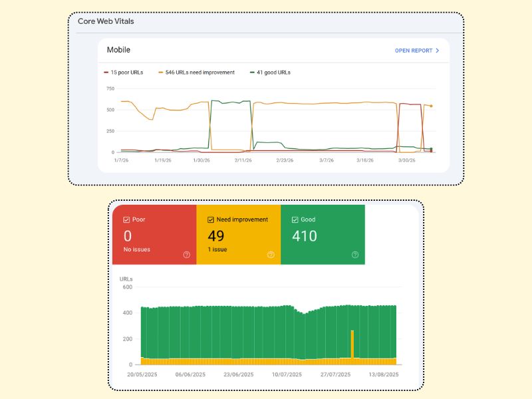Image resolution: width=532 pixels, height=399 pixels.
Task: Click the Mobile section heading
Action: click(x=118, y=50)
